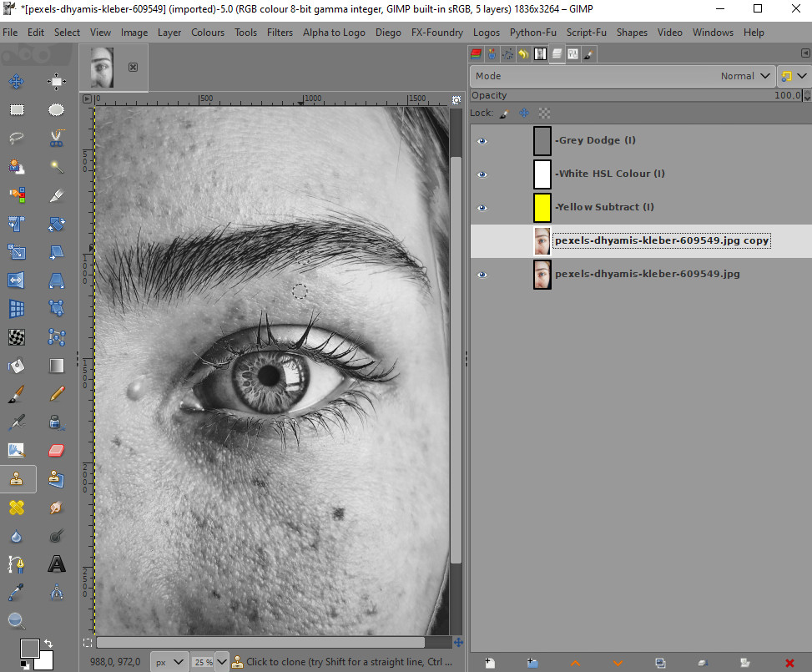
Task: Open the zoom percentage dropdown
Action: coord(223,662)
